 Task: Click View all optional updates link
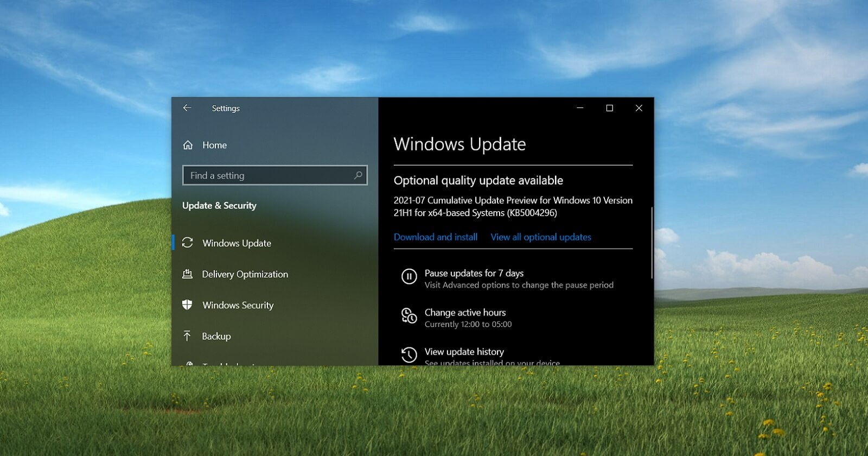541,237
